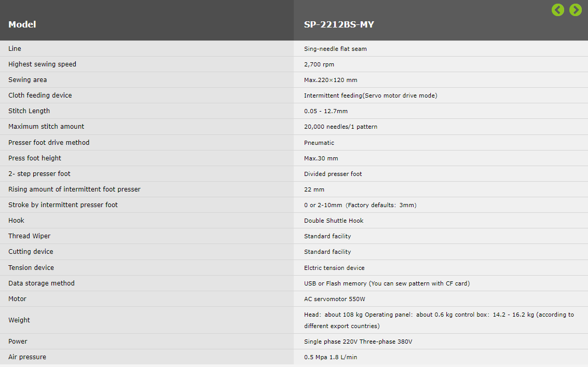Select the Weight row label
This screenshot has height=367, width=588.
[x=19, y=320]
